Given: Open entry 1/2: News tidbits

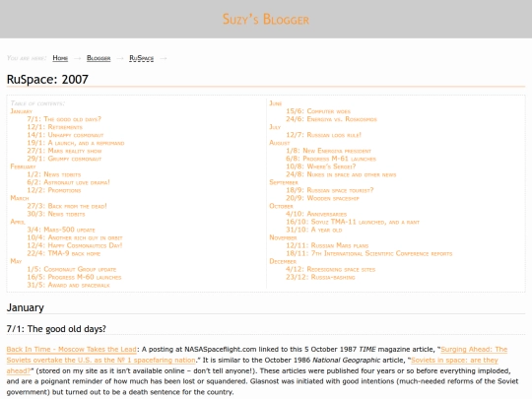Looking at the screenshot, I should point(54,174).
